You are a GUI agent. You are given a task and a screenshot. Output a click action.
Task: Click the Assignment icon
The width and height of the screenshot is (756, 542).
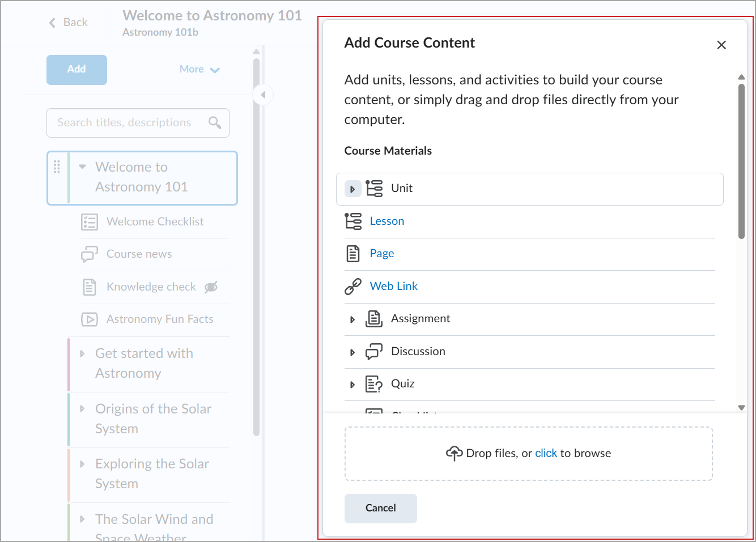tap(374, 319)
